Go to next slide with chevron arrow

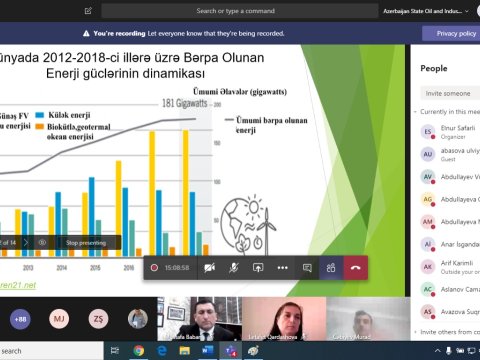click(26, 242)
